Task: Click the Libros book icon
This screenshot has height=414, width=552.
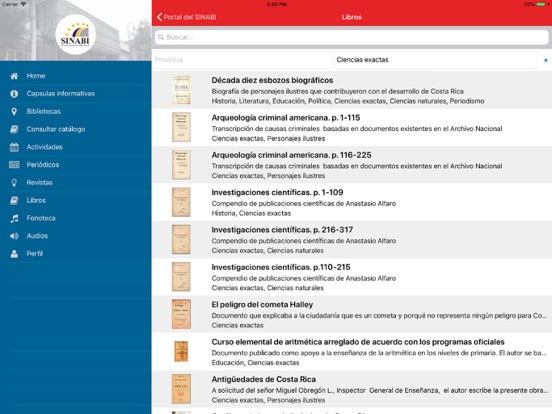Action: (x=14, y=200)
